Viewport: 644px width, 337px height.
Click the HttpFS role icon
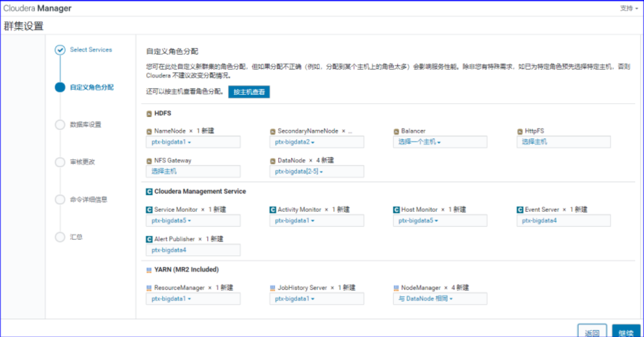[x=520, y=131]
